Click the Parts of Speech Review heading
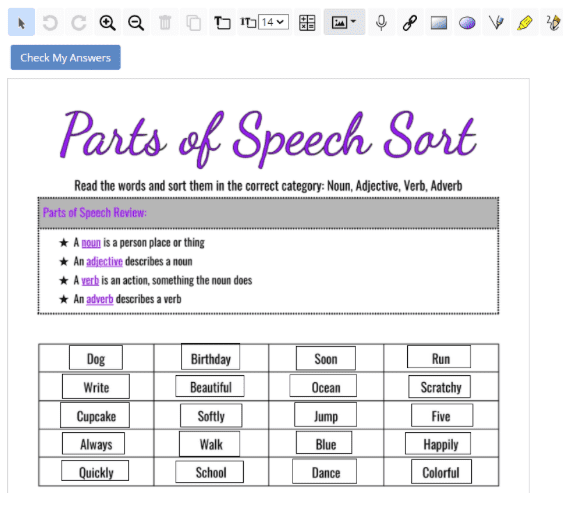This screenshot has height=505, width=572. 95,213
